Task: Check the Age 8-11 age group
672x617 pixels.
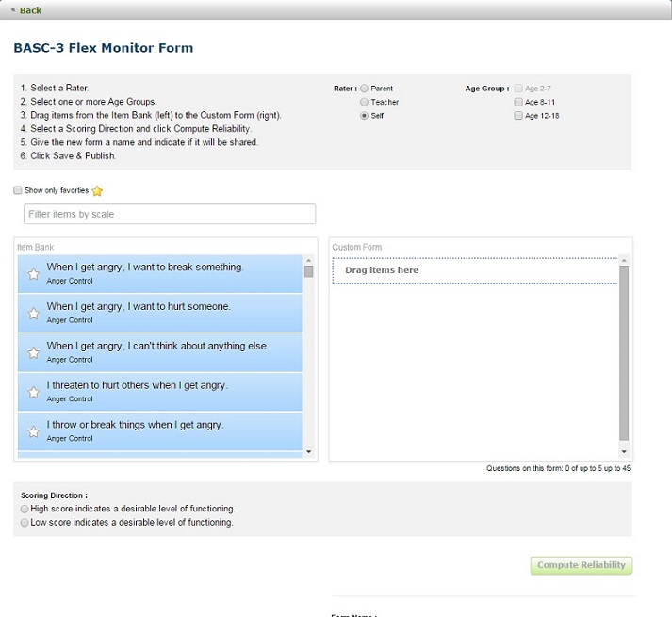Action: coord(518,102)
